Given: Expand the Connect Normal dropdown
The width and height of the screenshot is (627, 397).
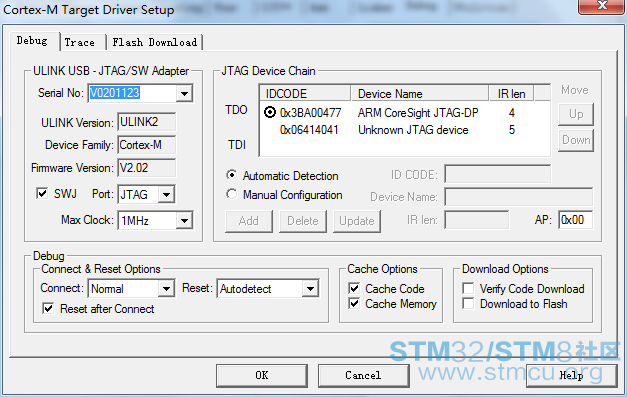Looking at the screenshot, I should click(166, 288).
